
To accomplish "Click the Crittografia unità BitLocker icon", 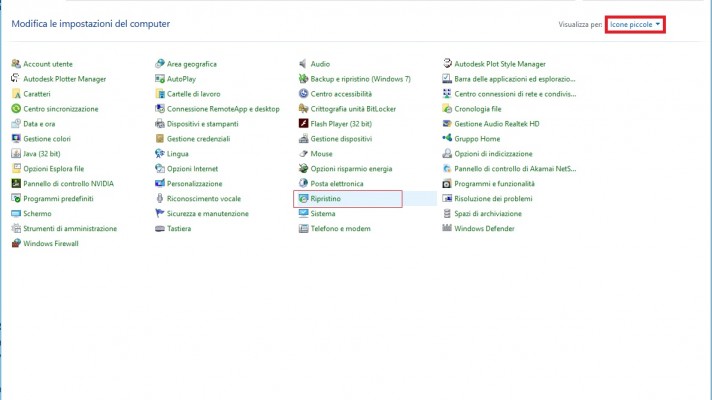I will [303, 109].
